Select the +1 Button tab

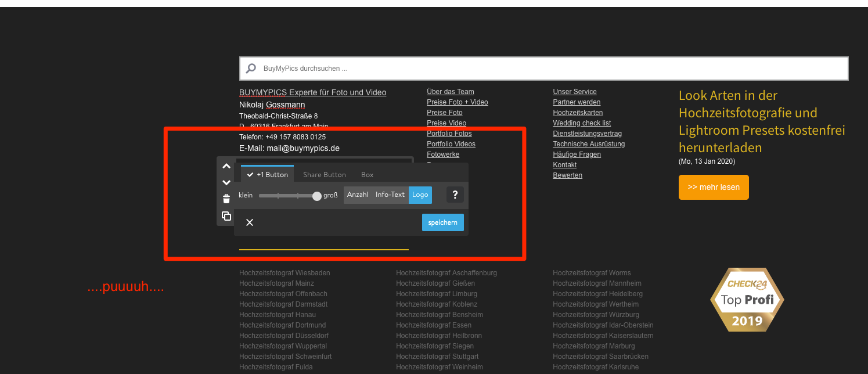click(x=267, y=174)
